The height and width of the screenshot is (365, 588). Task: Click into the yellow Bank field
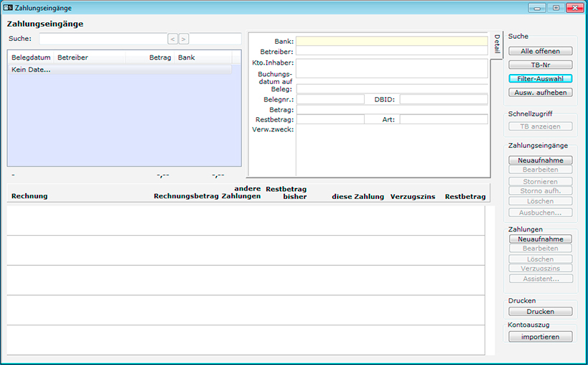click(x=391, y=42)
